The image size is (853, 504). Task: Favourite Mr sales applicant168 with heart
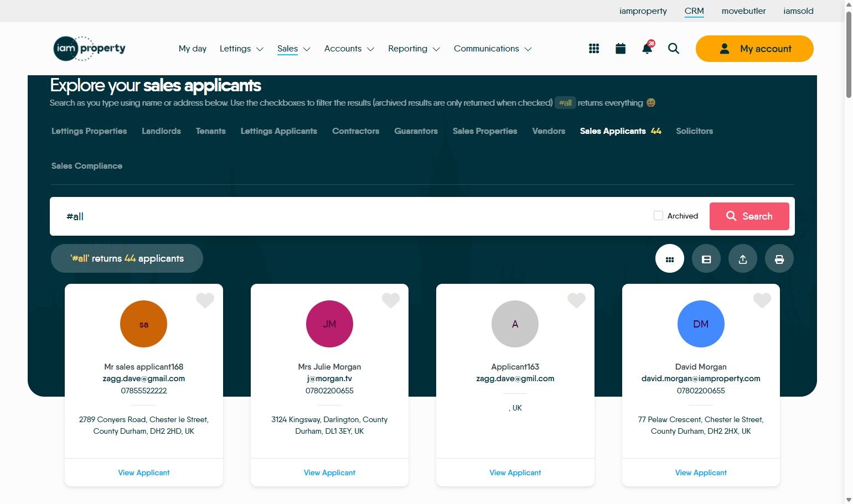pos(205,300)
